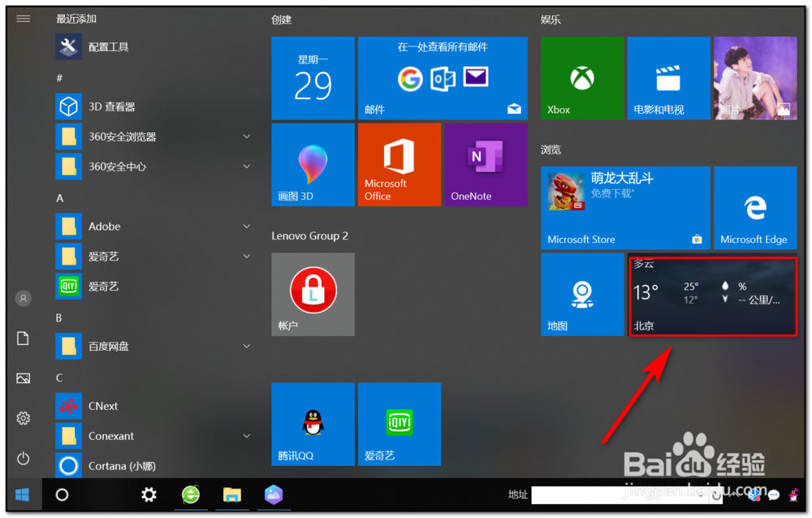Image resolution: width=812 pixels, height=518 pixels.
Task: Click the section letter A header
Action: coord(59,198)
